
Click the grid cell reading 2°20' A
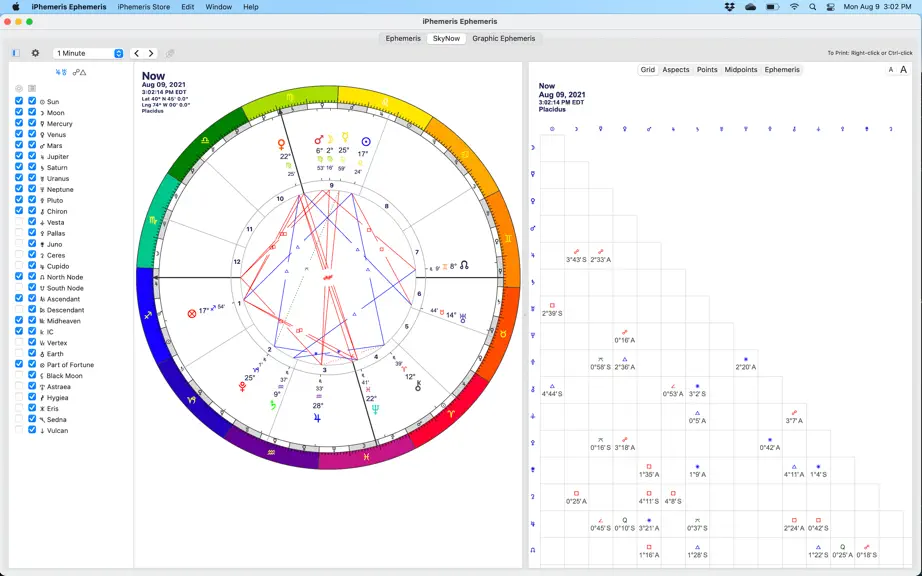click(746, 363)
